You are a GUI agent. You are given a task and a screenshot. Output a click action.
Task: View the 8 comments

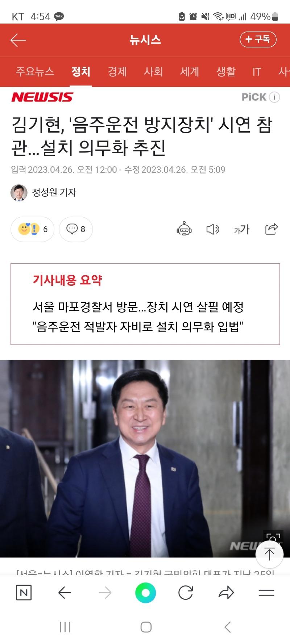(76, 229)
